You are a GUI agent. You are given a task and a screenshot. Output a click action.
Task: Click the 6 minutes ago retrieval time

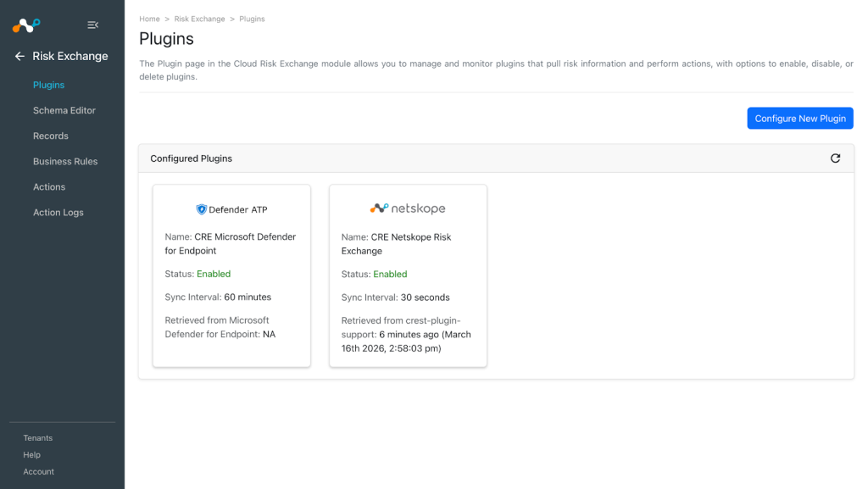coord(406,342)
